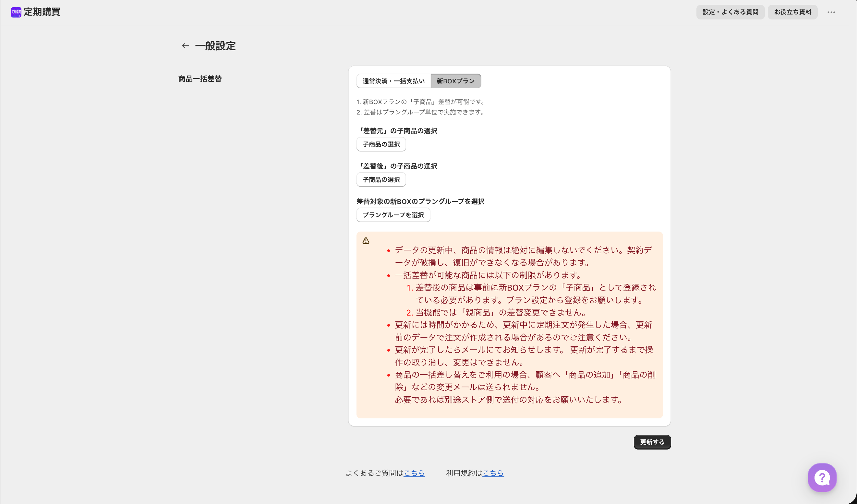Viewport: 857px width, 504px height.
Task: Open the purple help chat bubble
Action: [x=822, y=477]
